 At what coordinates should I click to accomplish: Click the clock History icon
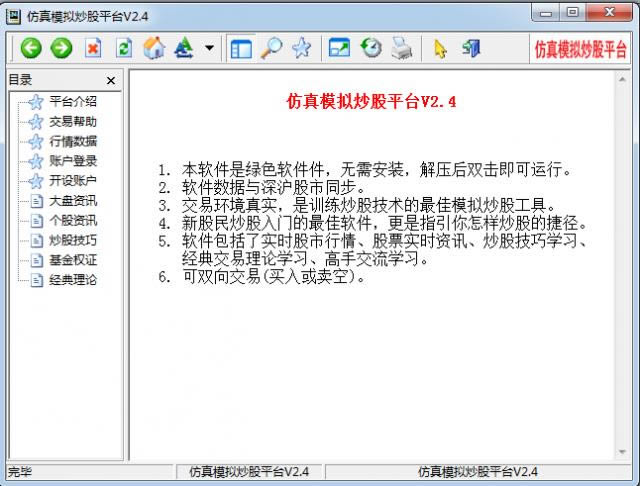370,47
